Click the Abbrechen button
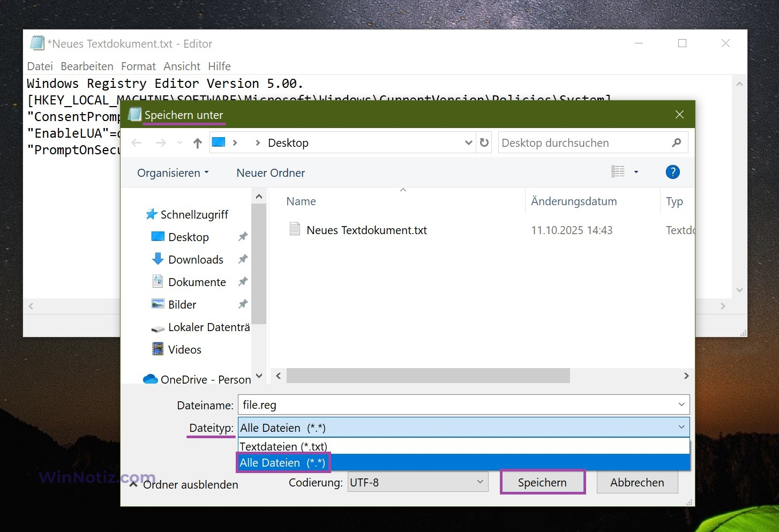The image size is (779, 532). coord(636,482)
